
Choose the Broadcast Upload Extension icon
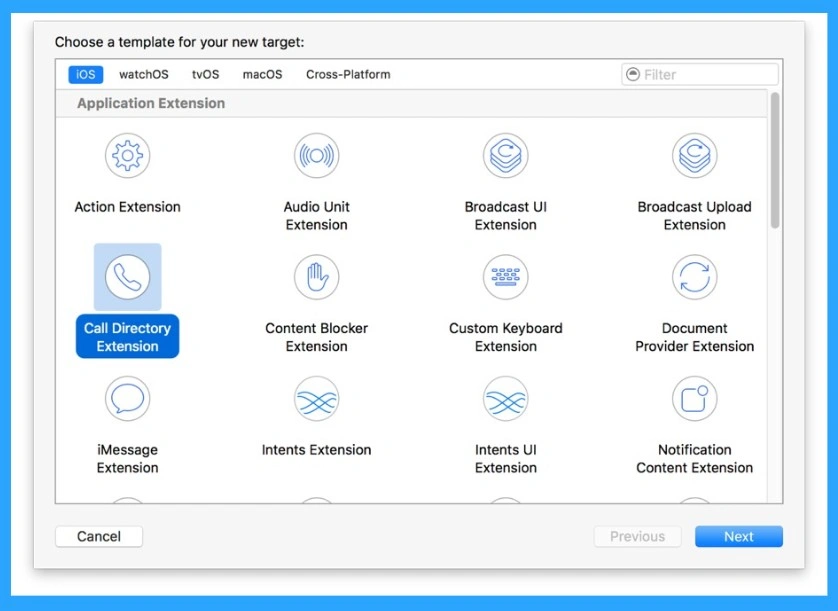[x=694, y=156]
